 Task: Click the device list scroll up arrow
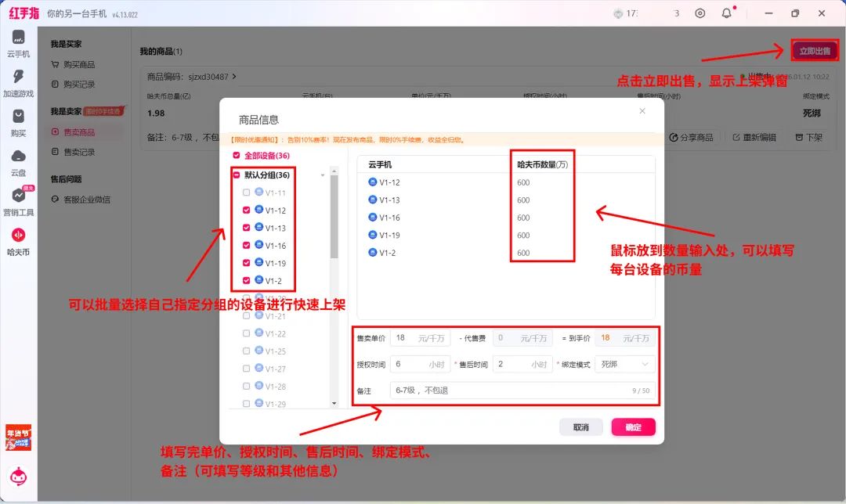click(x=334, y=171)
